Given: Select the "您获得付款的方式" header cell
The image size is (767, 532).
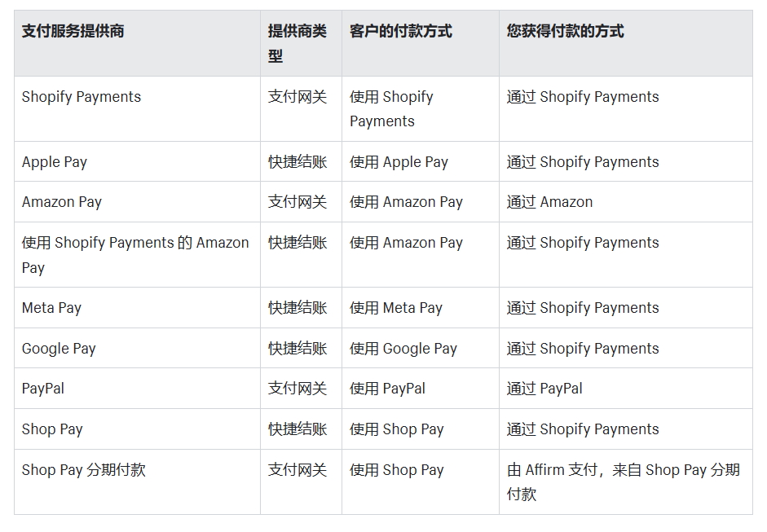Looking at the screenshot, I should pos(565,32).
